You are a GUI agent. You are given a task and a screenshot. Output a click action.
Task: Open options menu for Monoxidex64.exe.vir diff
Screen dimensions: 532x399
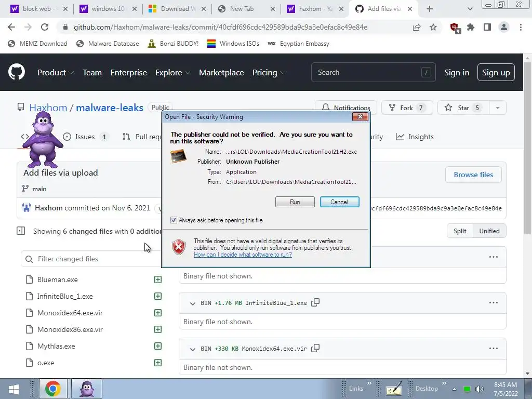(x=494, y=349)
